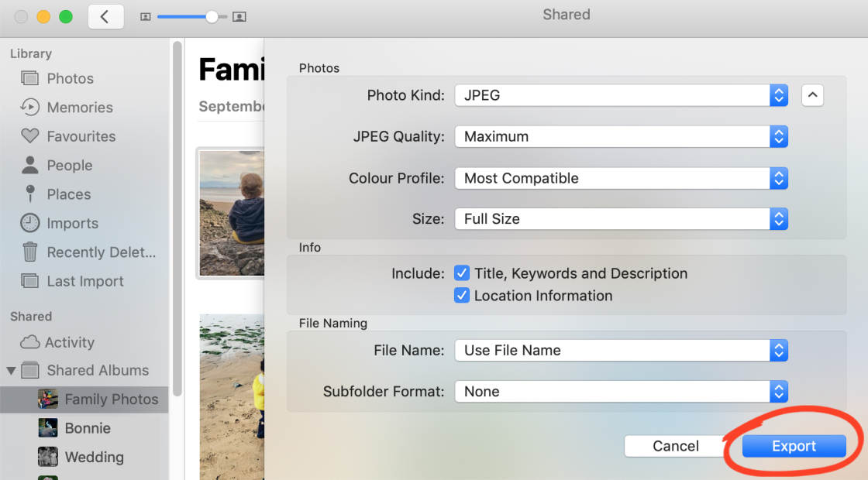Select the beach photo with yellow jacket
This screenshot has width=868, height=480.
232,396
